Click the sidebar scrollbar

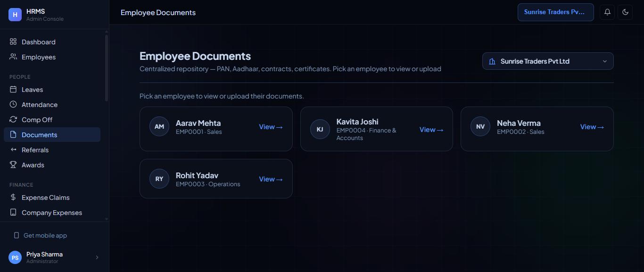click(107, 67)
